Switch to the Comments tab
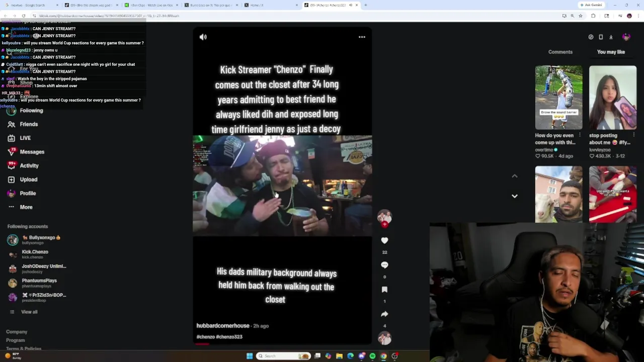644x362 pixels. point(560,52)
